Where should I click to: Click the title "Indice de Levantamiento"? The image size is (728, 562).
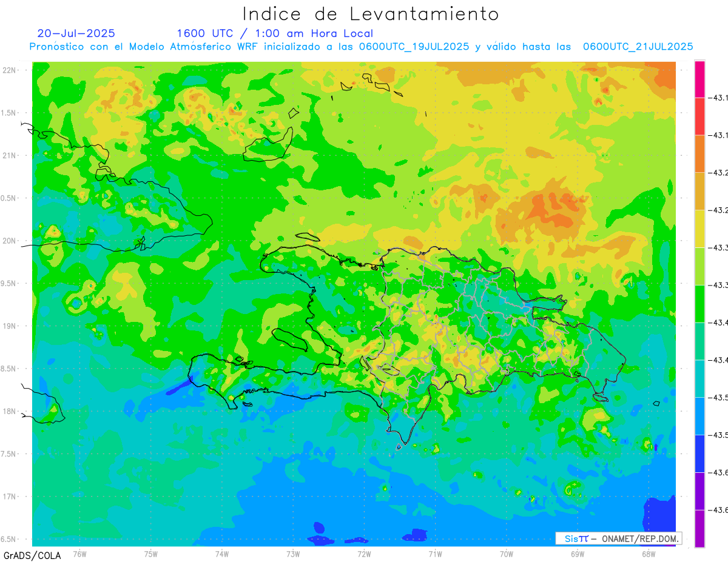[371, 14]
